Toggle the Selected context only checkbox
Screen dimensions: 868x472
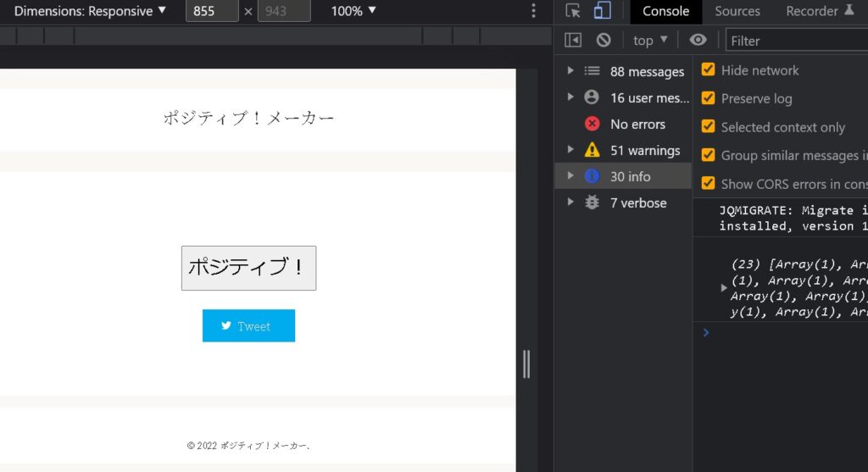[709, 126]
